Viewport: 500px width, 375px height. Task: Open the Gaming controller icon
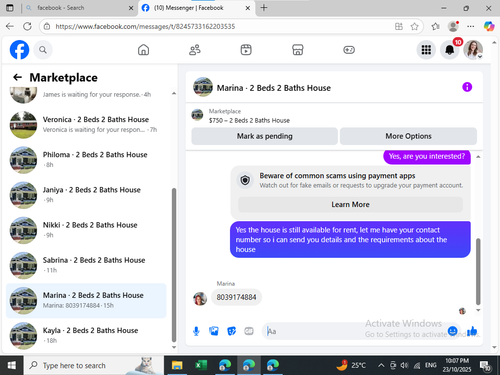[x=349, y=50]
